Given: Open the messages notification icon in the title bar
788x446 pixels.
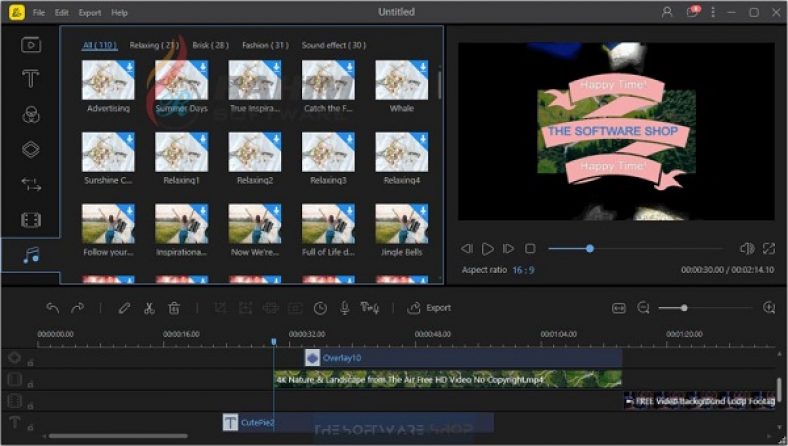Looking at the screenshot, I should click(693, 12).
